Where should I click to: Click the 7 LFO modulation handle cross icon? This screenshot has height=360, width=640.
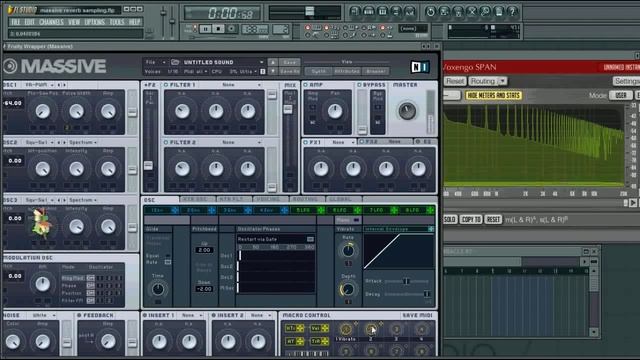coord(394,210)
